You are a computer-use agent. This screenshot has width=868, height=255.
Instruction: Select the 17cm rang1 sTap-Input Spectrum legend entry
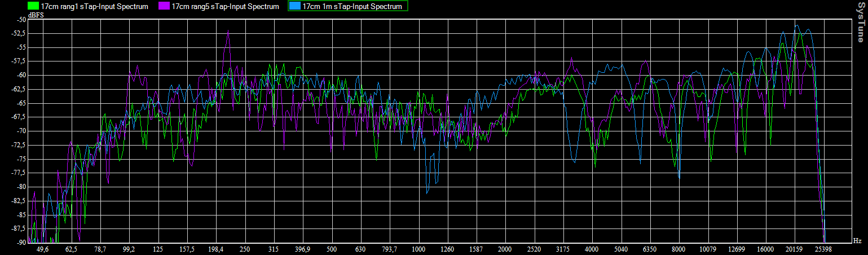pyautogui.click(x=94, y=7)
